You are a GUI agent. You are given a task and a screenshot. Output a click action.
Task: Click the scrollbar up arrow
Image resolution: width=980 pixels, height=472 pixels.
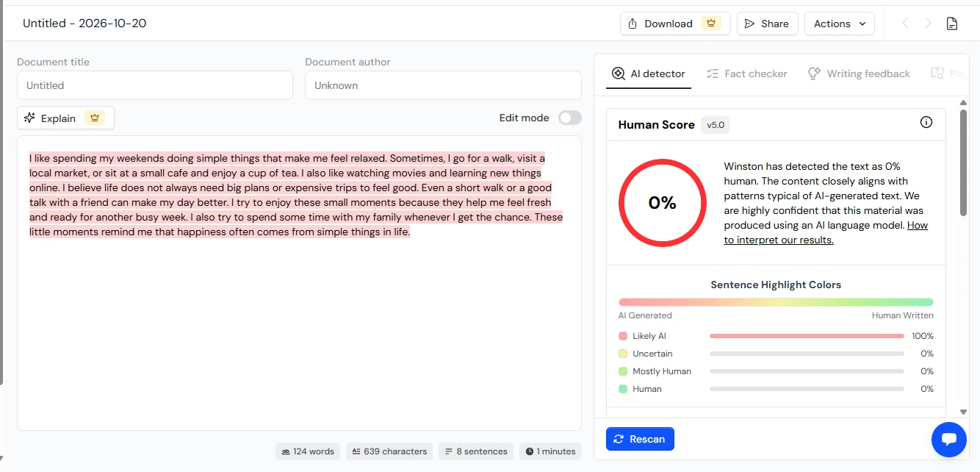click(964, 102)
